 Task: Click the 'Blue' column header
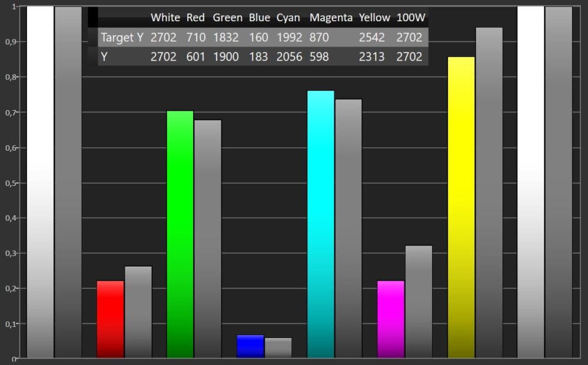tap(260, 18)
